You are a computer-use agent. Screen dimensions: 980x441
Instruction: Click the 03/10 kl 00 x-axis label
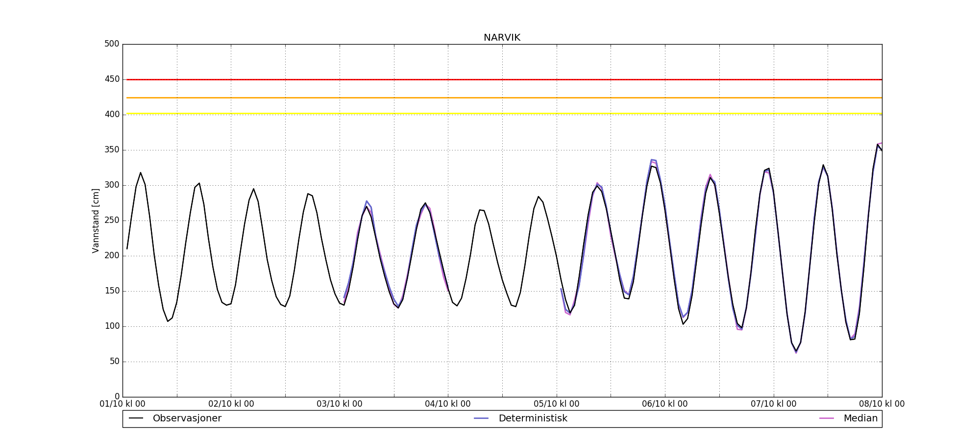coord(340,404)
